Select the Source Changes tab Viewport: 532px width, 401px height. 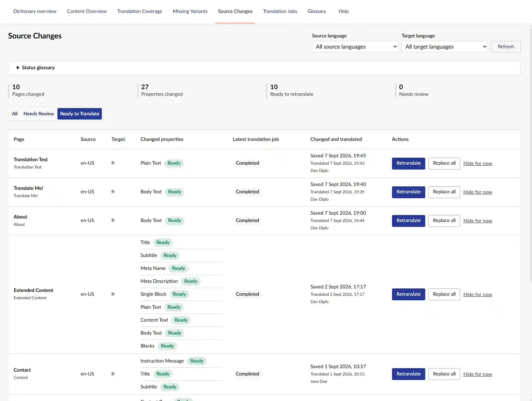coord(235,11)
